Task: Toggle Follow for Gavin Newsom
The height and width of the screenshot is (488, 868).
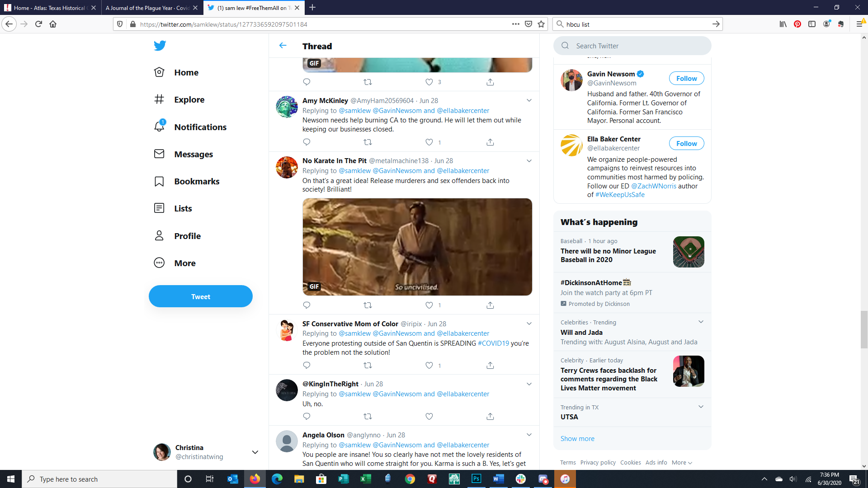Action: pos(686,79)
